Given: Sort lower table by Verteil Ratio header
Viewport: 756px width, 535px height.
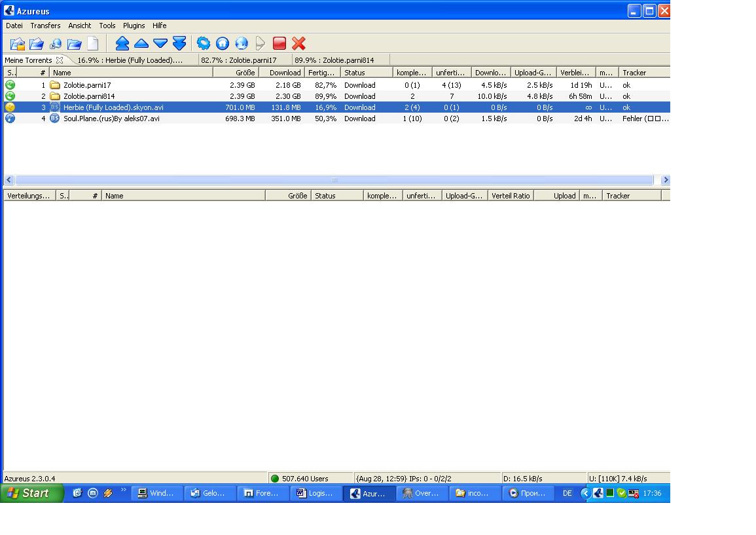Looking at the screenshot, I should click(511, 195).
